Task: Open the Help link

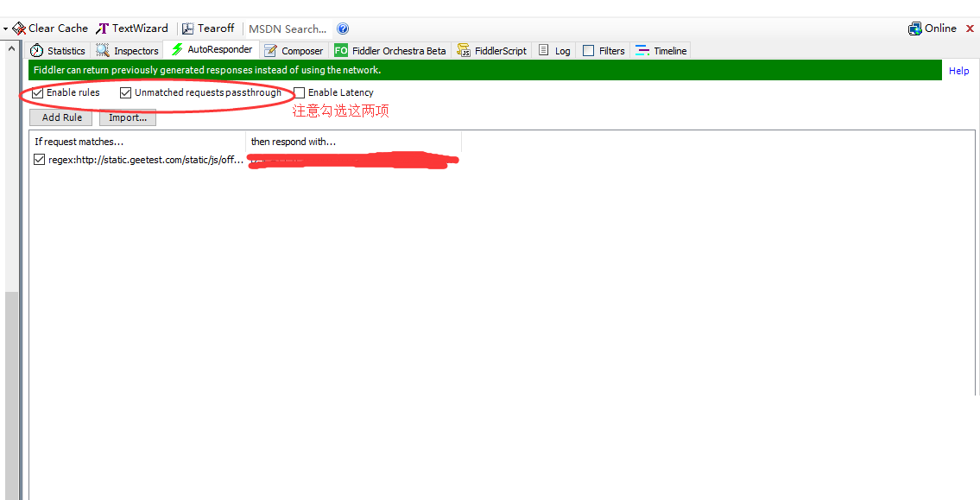Action: pyautogui.click(x=958, y=71)
